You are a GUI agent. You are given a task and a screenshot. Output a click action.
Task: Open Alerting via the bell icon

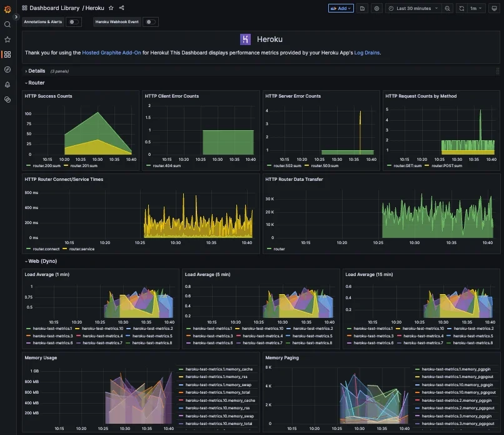tap(8, 84)
